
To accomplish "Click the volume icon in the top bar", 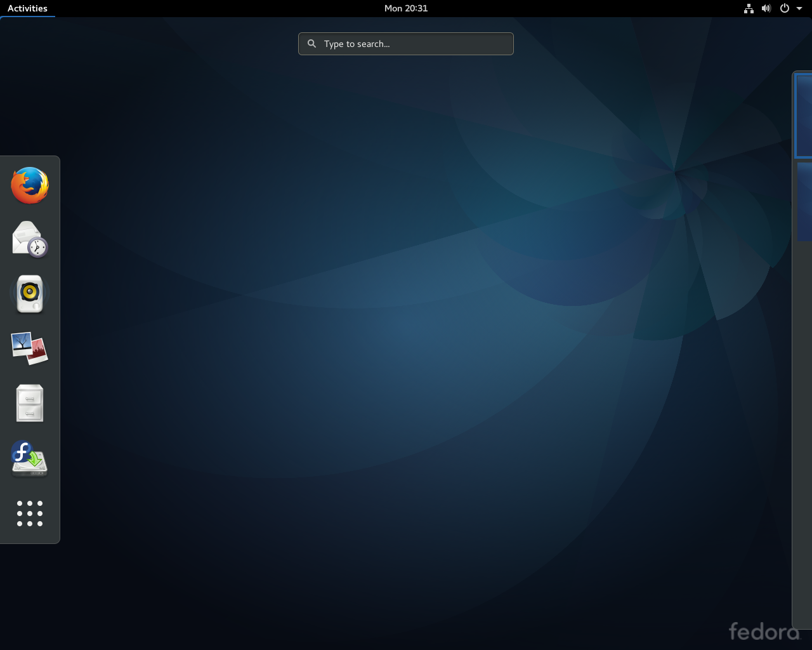I will 766,8.
